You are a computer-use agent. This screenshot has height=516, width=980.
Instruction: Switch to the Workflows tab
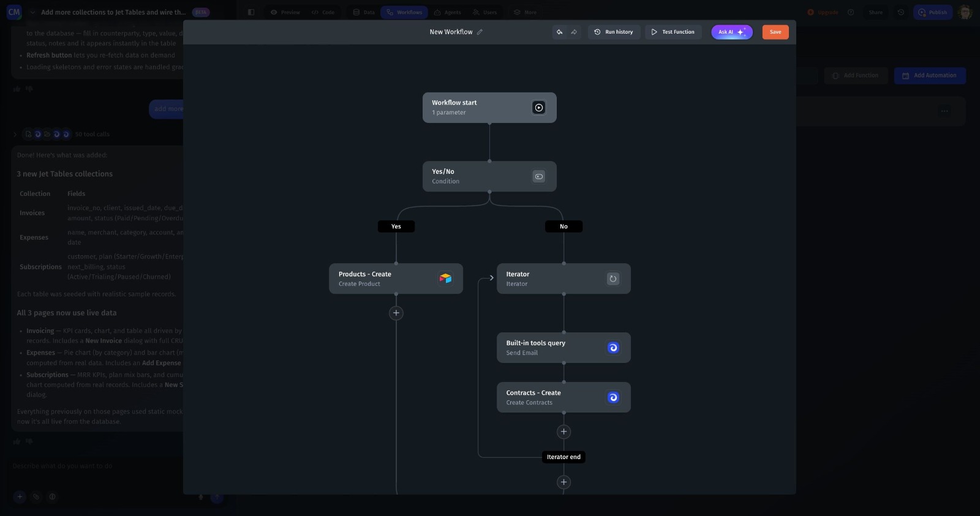point(404,12)
